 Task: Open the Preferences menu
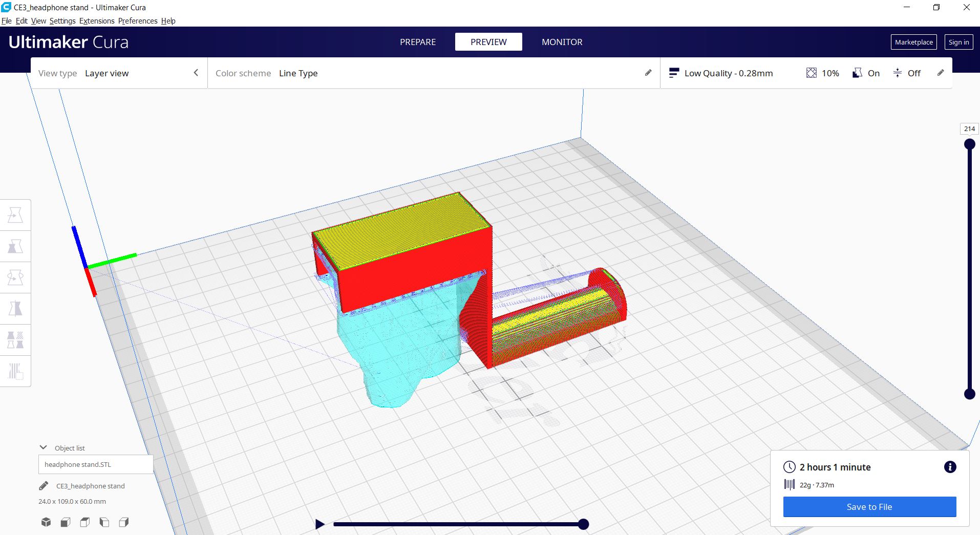click(138, 21)
